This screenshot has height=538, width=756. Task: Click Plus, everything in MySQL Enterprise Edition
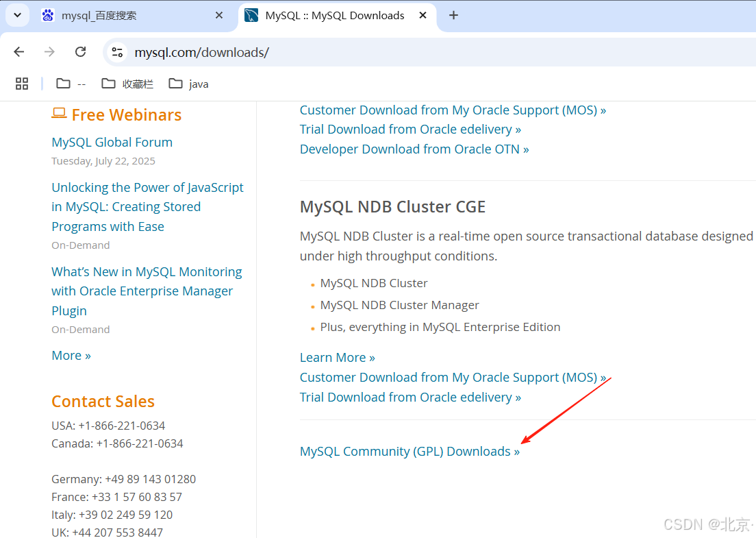pos(440,327)
